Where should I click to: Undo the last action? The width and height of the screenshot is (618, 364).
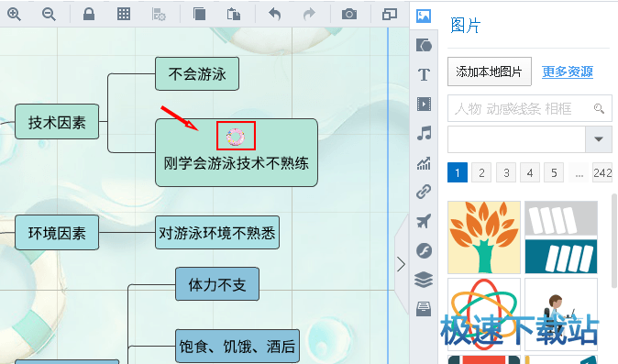(275, 14)
